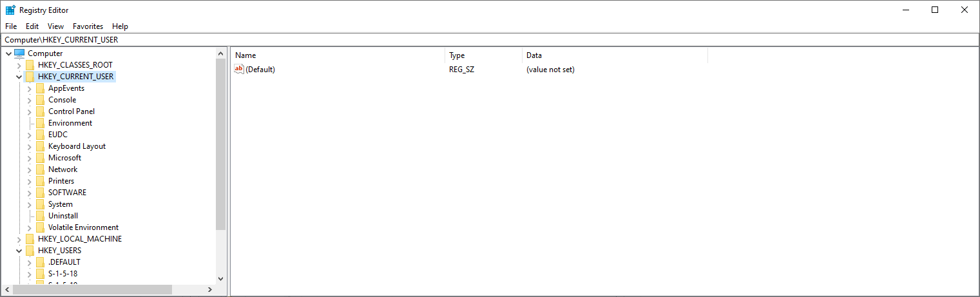
Task: Click the Printers folder icon
Action: point(40,181)
